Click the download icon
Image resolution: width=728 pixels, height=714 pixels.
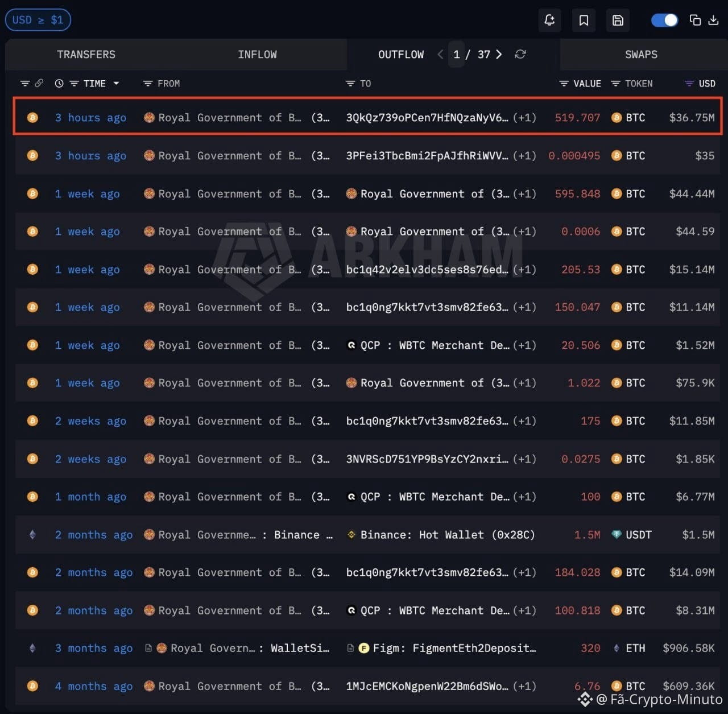(x=713, y=20)
